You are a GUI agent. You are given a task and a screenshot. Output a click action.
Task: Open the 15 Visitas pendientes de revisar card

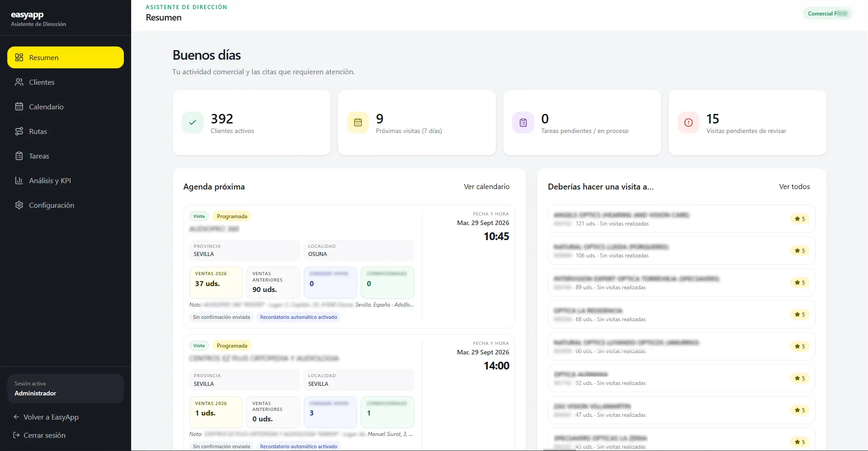[747, 123]
